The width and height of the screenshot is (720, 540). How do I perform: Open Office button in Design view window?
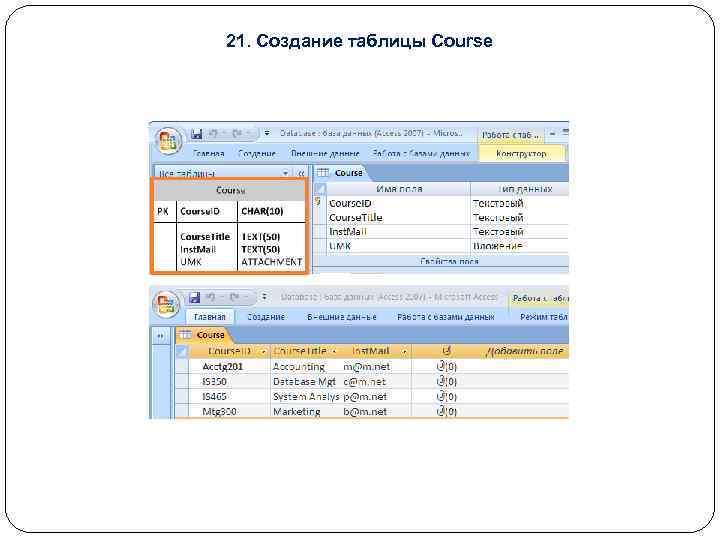tap(168, 140)
